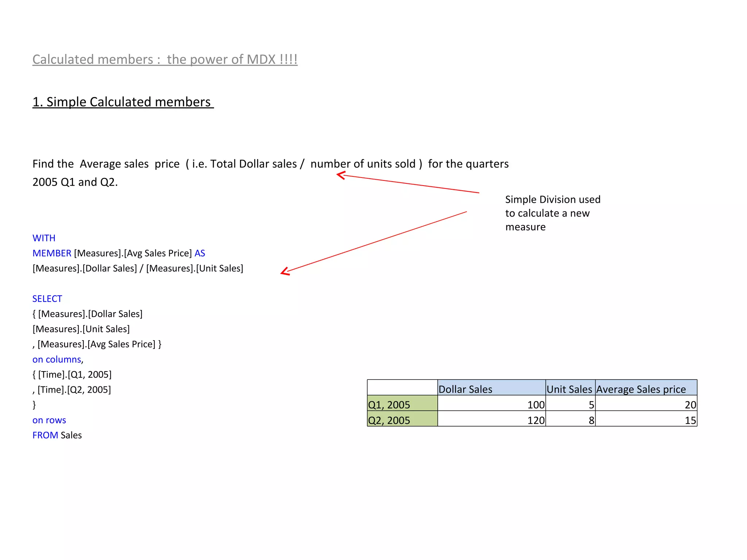
Task: Click the SELECT keyword
Action: pyautogui.click(x=47, y=299)
